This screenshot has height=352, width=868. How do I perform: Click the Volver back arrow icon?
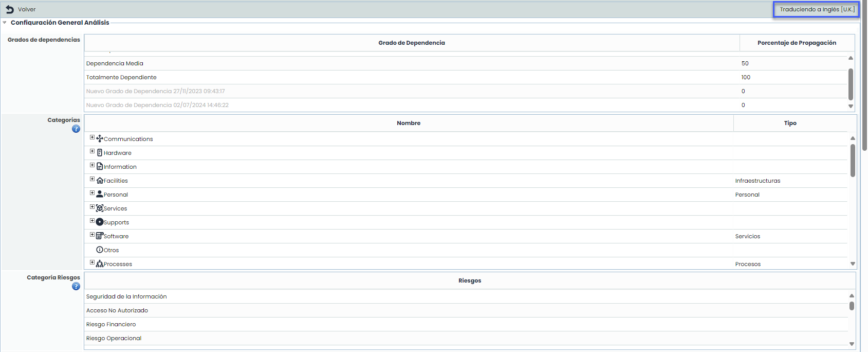10,9
